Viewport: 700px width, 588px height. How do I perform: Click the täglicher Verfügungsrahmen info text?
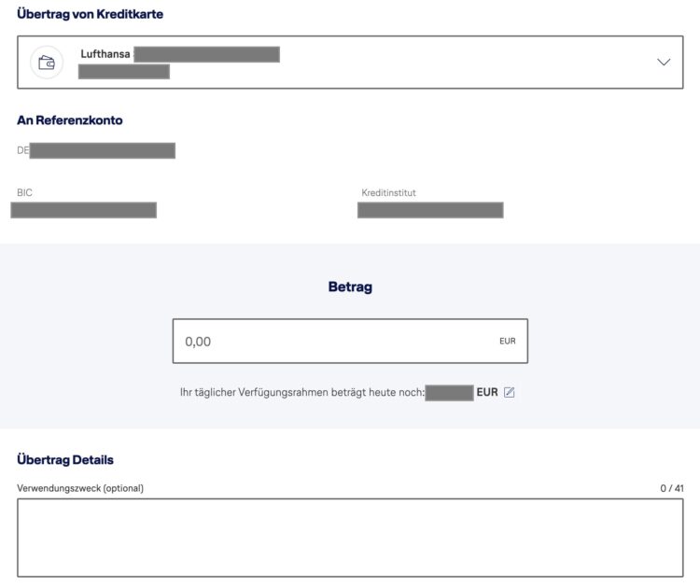(x=302, y=392)
